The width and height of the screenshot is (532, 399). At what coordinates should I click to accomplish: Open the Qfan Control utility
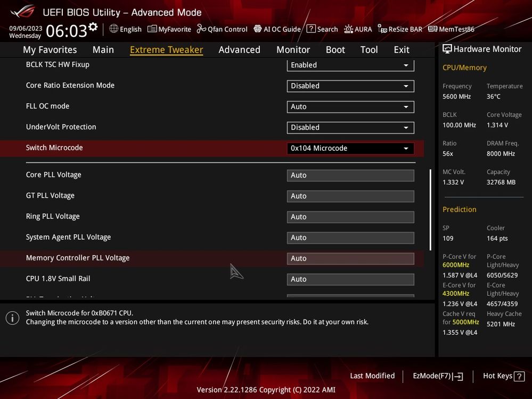(x=222, y=29)
